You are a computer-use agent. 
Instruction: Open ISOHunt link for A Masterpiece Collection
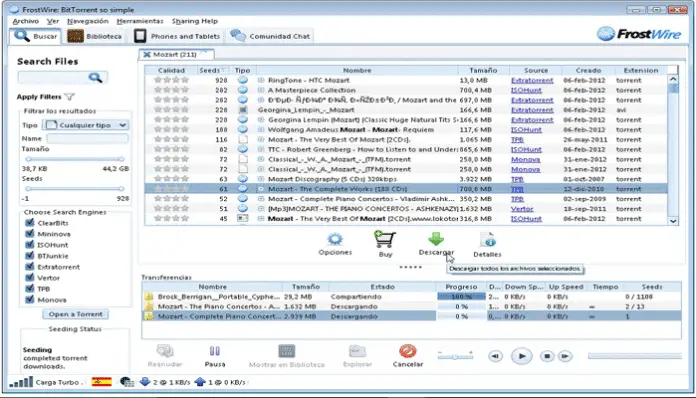(526, 90)
